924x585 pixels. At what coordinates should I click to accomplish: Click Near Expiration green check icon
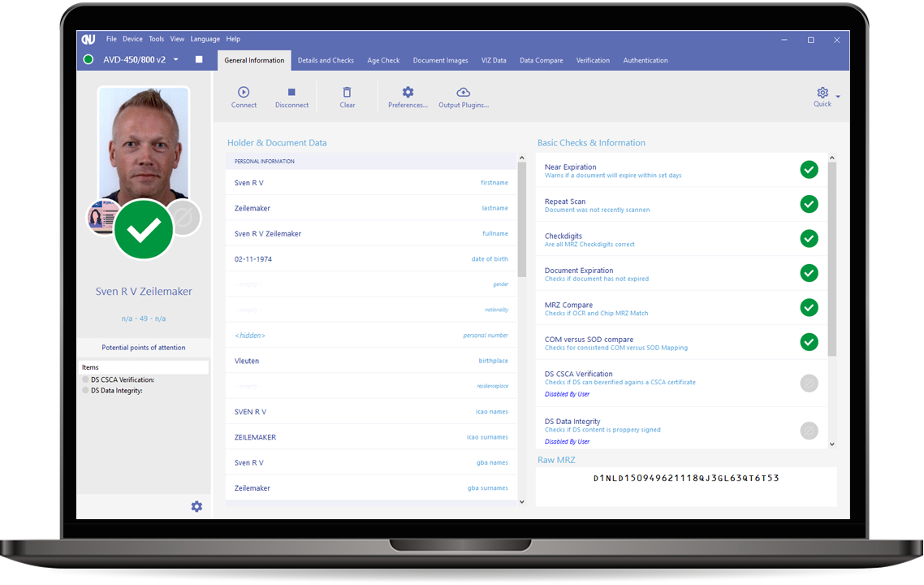809,170
